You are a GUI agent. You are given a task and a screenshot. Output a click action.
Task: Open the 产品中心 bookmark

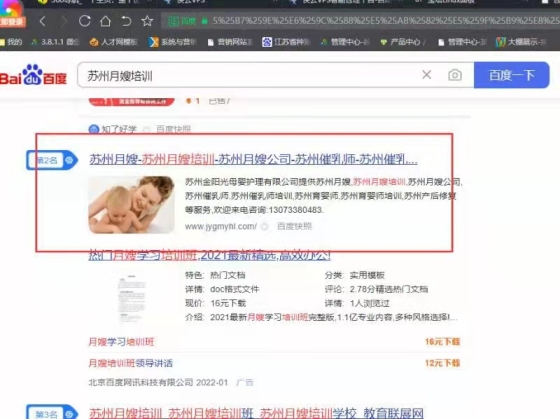click(x=402, y=42)
